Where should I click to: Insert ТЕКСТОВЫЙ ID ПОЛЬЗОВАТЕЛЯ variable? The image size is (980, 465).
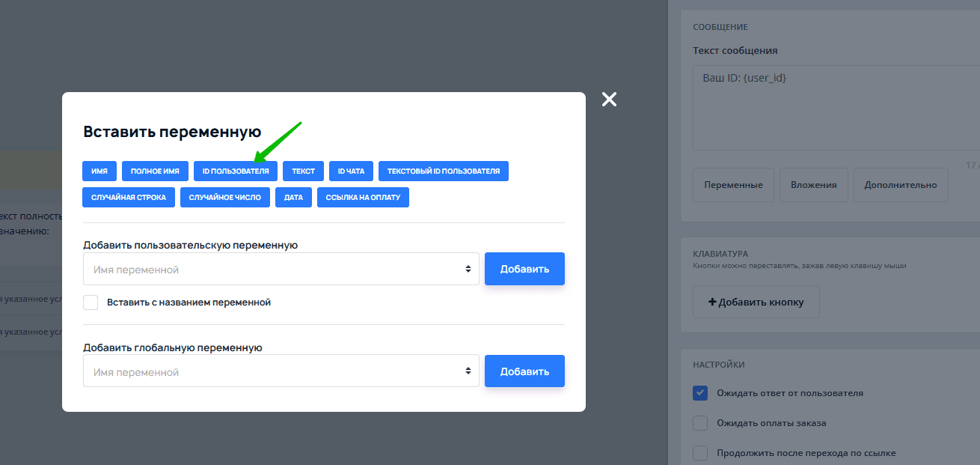click(443, 171)
